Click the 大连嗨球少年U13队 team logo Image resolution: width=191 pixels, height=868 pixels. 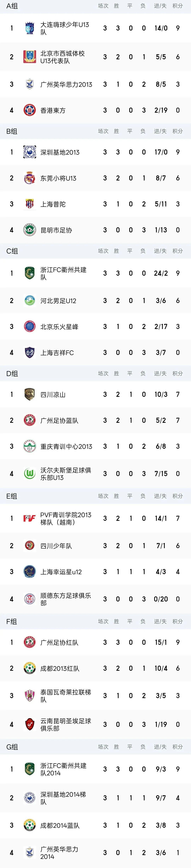pos(30,28)
